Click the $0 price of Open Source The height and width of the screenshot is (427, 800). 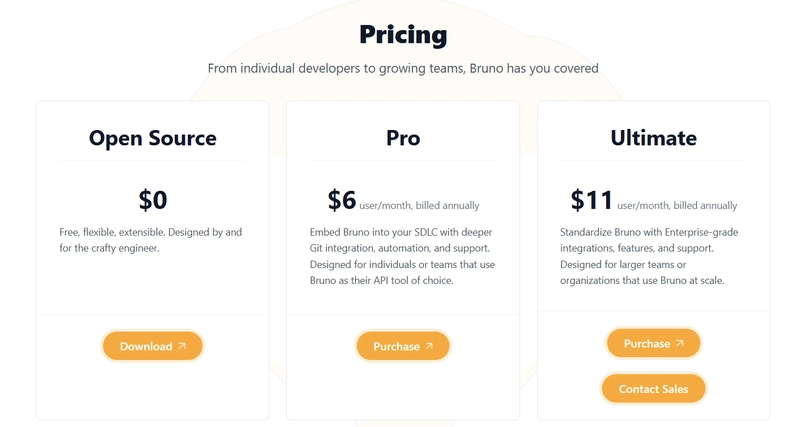pos(153,199)
